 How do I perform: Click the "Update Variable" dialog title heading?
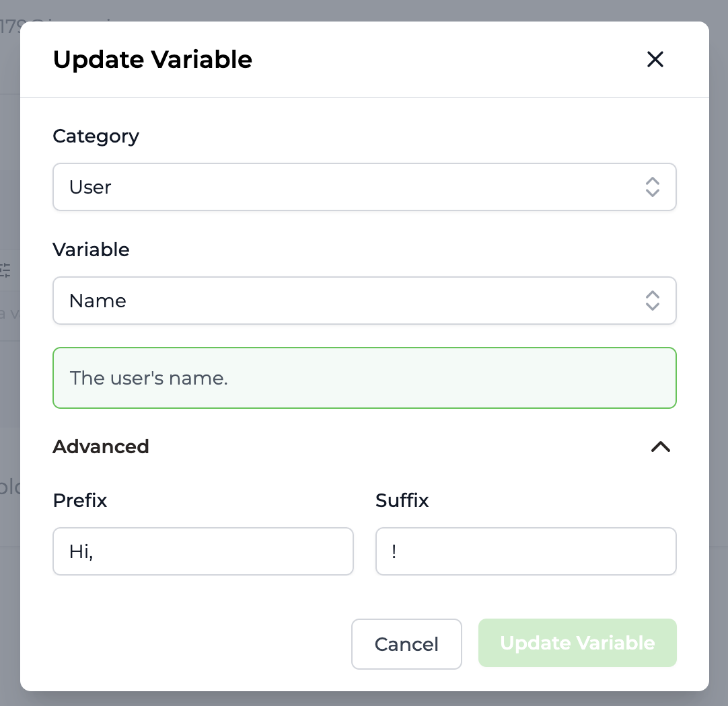tap(153, 59)
